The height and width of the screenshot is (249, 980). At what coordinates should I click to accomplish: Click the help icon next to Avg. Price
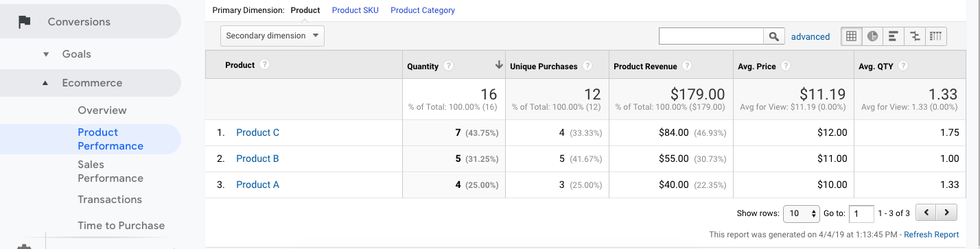pyautogui.click(x=786, y=67)
